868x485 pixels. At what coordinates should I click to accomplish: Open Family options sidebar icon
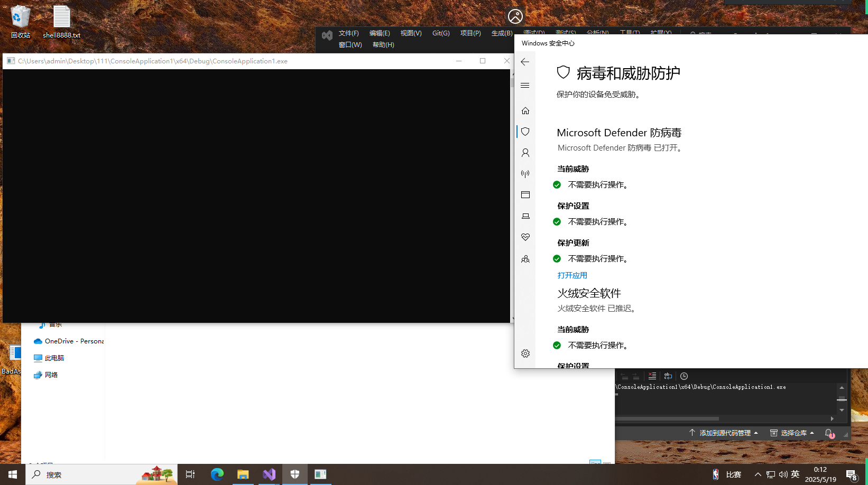pyautogui.click(x=525, y=259)
